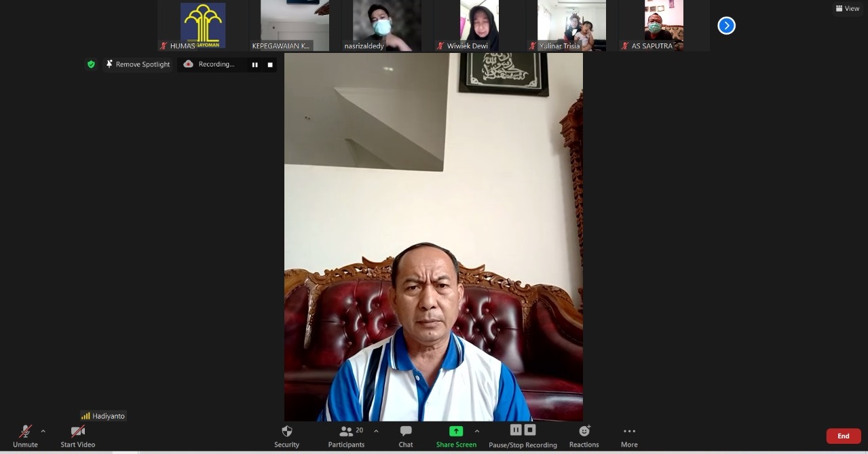The height and width of the screenshot is (454, 868).
Task: Open the View layout menu
Action: click(x=848, y=9)
